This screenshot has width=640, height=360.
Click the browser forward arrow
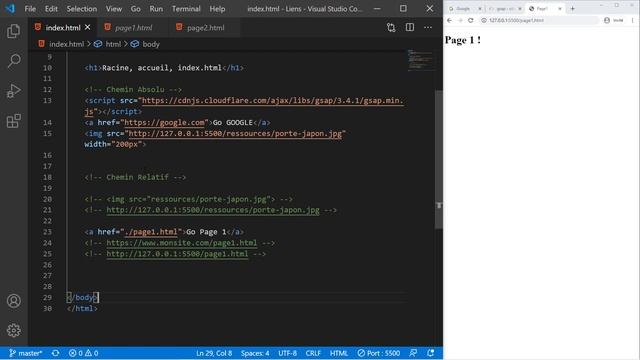(460, 20)
